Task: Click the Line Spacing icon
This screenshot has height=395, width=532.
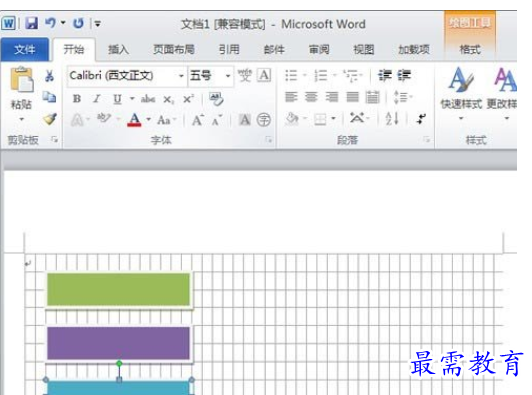Action: tap(400, 97)
